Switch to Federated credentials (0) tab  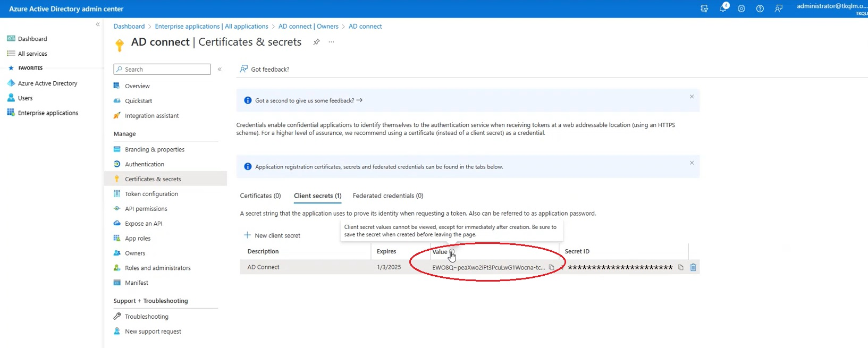pyautogui.click(x=388, y=196)
